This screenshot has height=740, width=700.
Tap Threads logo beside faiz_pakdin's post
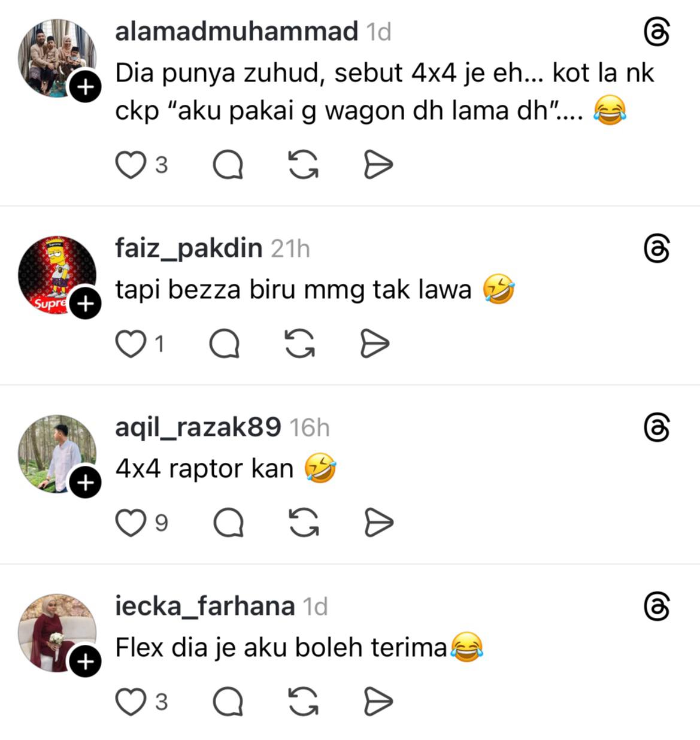pos(657,248)
